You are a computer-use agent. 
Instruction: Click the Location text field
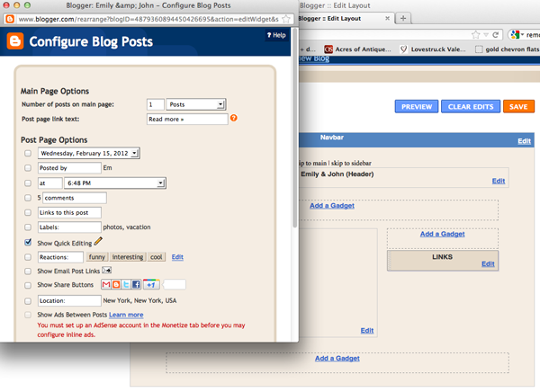point(69,301)
